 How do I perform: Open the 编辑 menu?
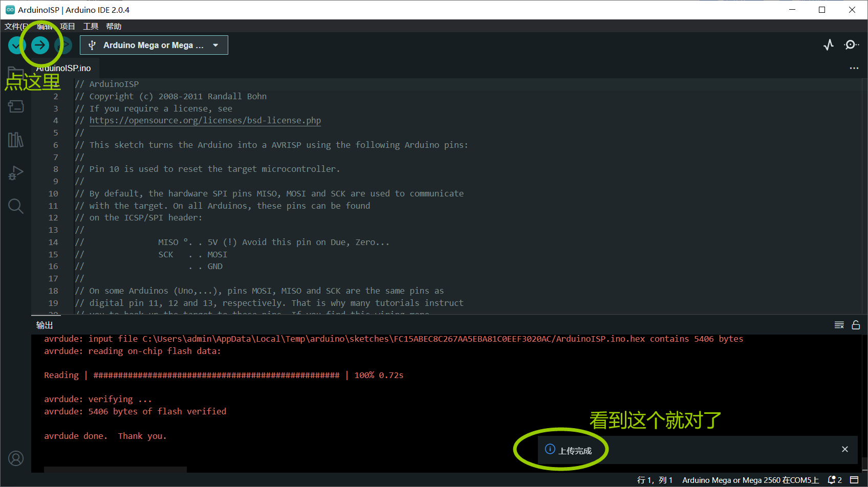click(45, 27)
